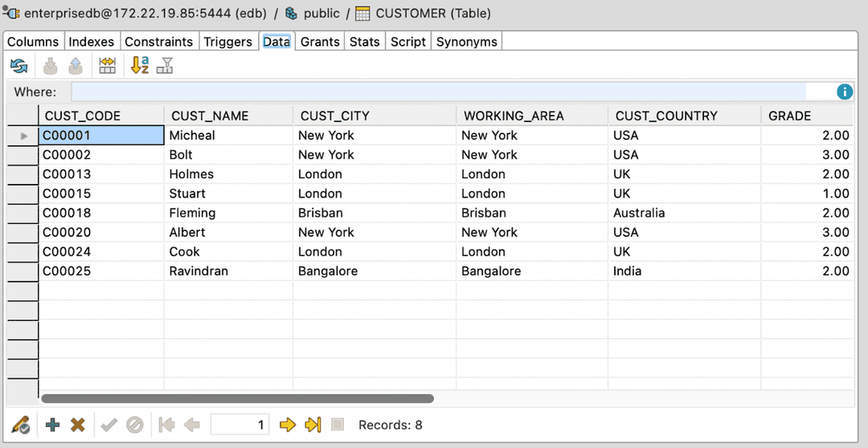The width and height of the screenshot is (868, 448).
Task: Open the Indexes tab
Action: pyautogui.click(x=92, y=42)
